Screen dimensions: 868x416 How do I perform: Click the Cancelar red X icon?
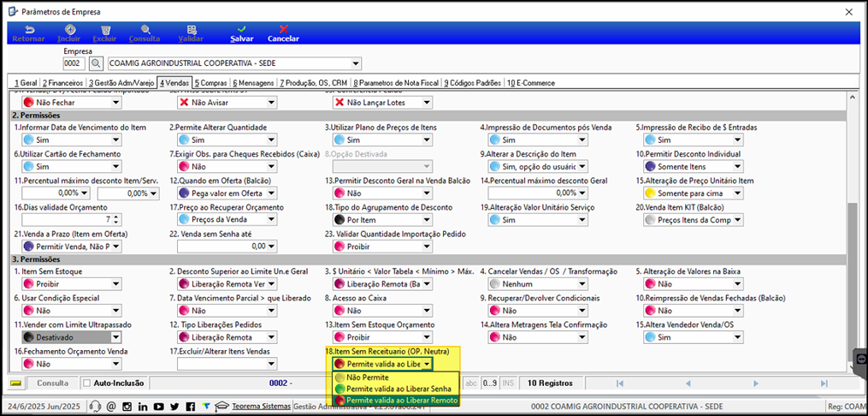283,29
